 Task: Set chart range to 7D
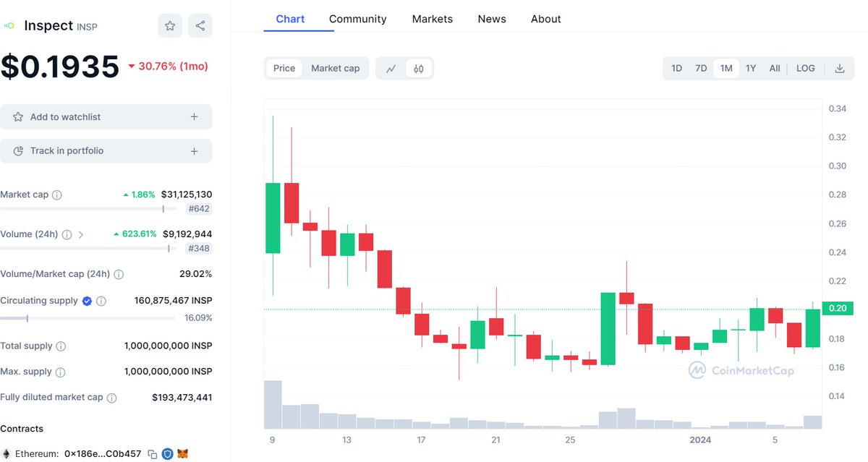pos(701,68)
